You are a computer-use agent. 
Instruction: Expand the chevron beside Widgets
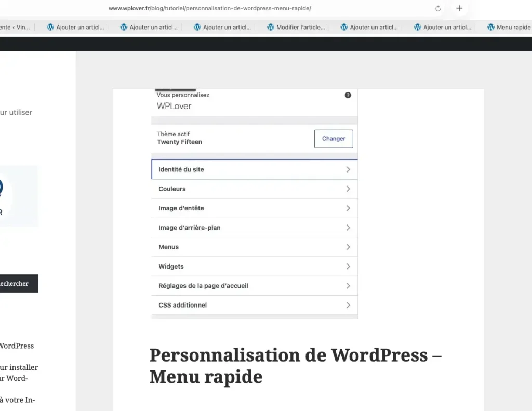pos(348,266)
